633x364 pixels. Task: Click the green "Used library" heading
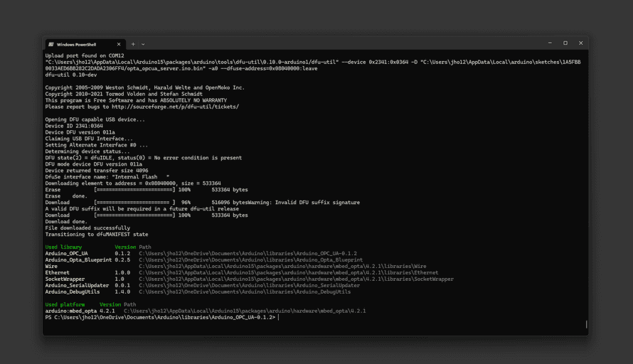63,247
